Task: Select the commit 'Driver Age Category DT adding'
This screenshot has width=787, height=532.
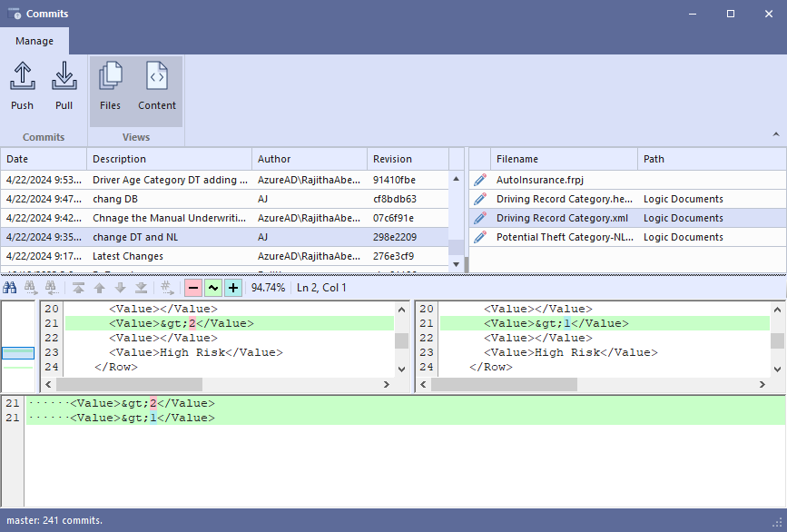Action: [224, 180]
